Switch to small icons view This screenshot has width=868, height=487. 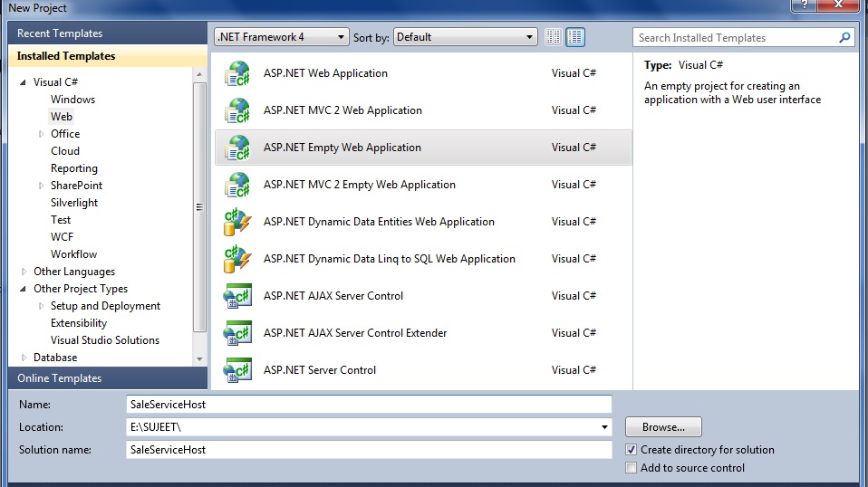click(x=553, y=37)
